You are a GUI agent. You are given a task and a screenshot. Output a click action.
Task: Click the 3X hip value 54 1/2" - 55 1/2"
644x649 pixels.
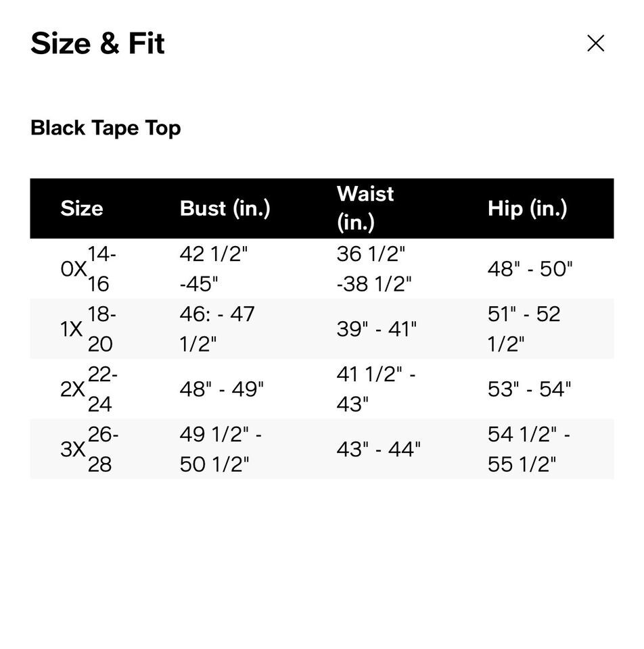point(529,449)
